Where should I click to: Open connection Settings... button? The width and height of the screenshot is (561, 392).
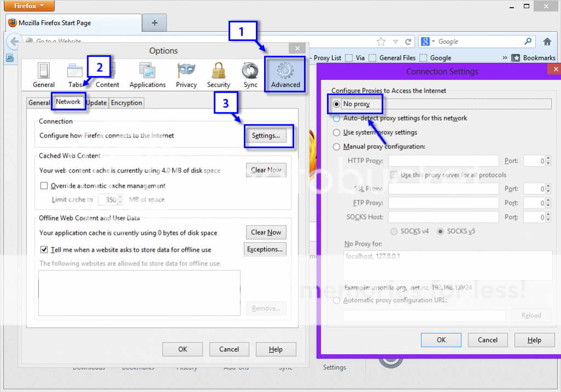pyautogui.click(x=266, y=136)
